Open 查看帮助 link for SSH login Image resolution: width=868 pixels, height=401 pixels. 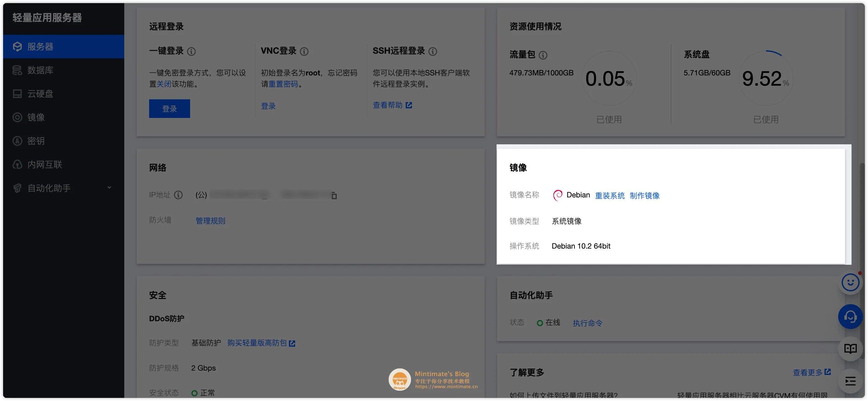[x=387, y=105]
